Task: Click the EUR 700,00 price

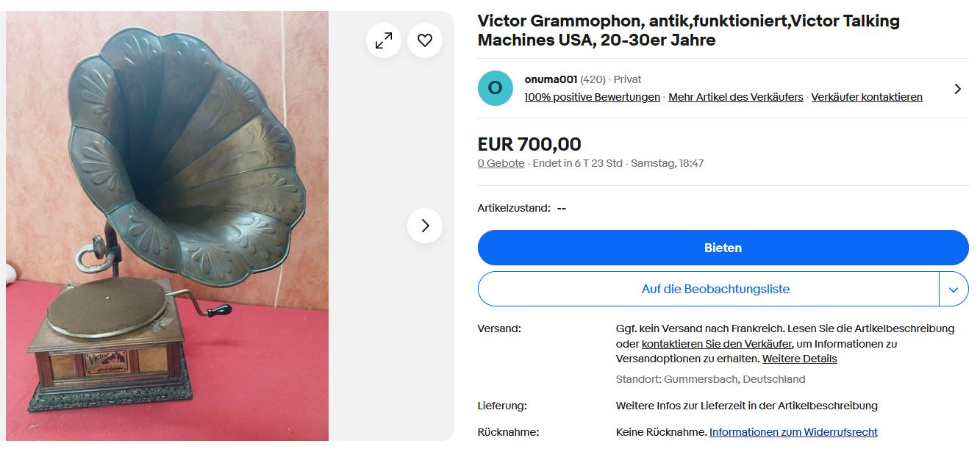Action: (x=529, y=144)
